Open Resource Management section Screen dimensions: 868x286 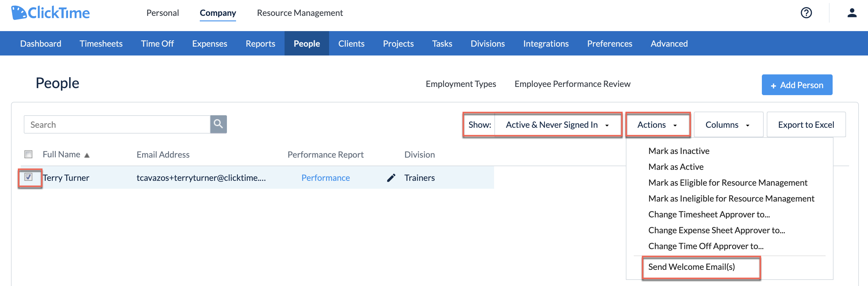pyautogui.click(x=300, y=13)
